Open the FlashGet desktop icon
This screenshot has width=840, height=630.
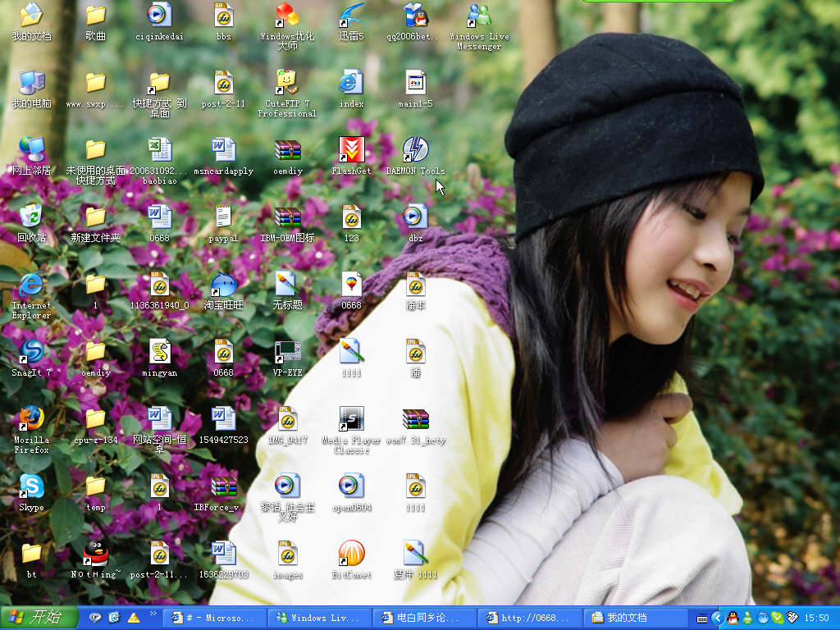click(351, 151)
